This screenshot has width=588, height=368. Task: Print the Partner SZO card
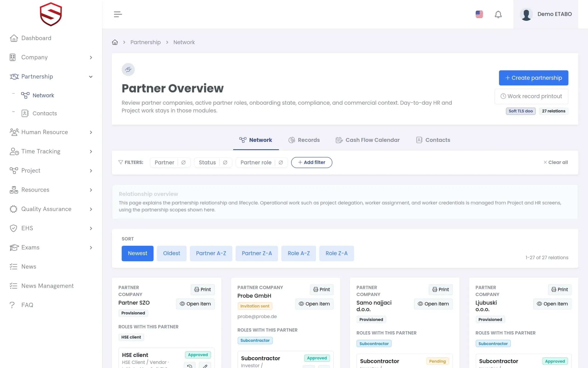(x=203, y=289)
